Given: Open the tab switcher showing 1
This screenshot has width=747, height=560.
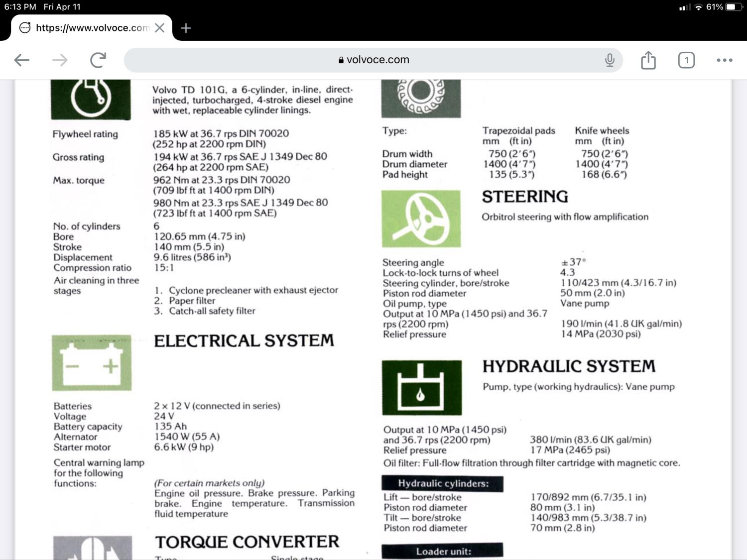Looking at the screenshot, I should tap(686, 60).
